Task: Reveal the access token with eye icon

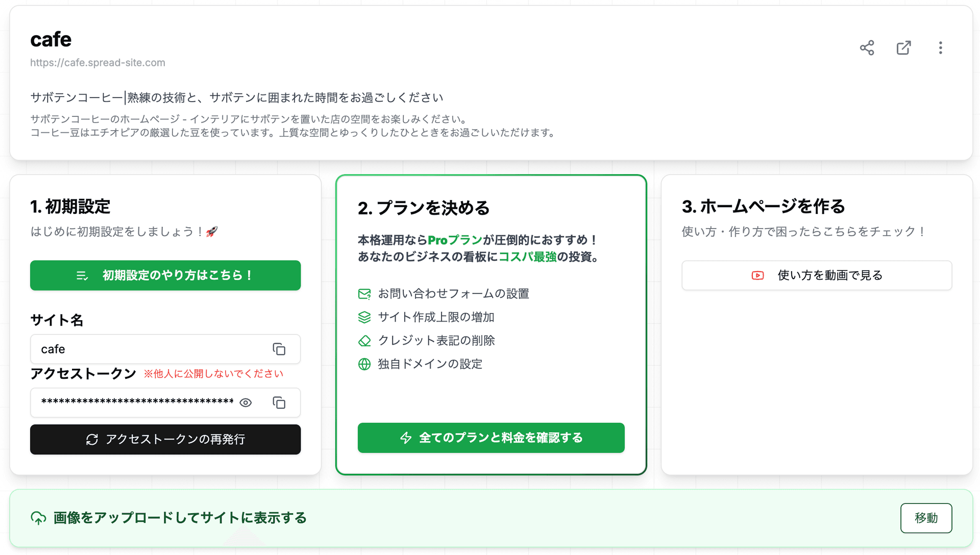Action: [x=246, y=403]
